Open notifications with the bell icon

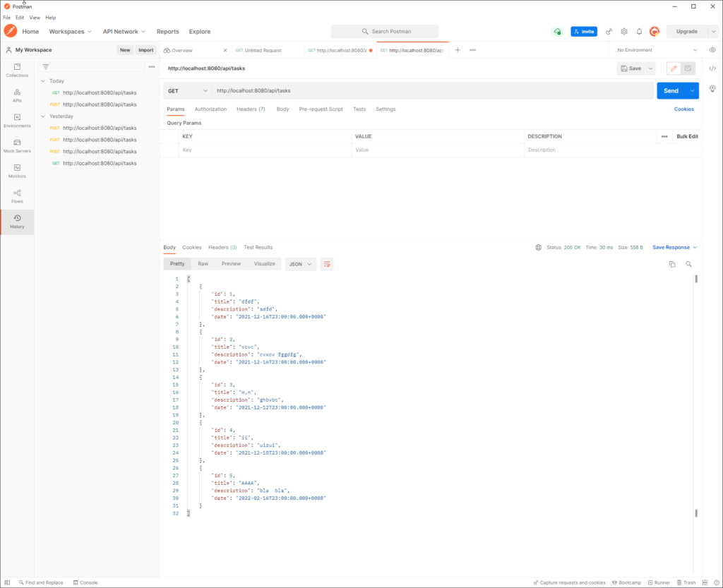coord(638,31)
